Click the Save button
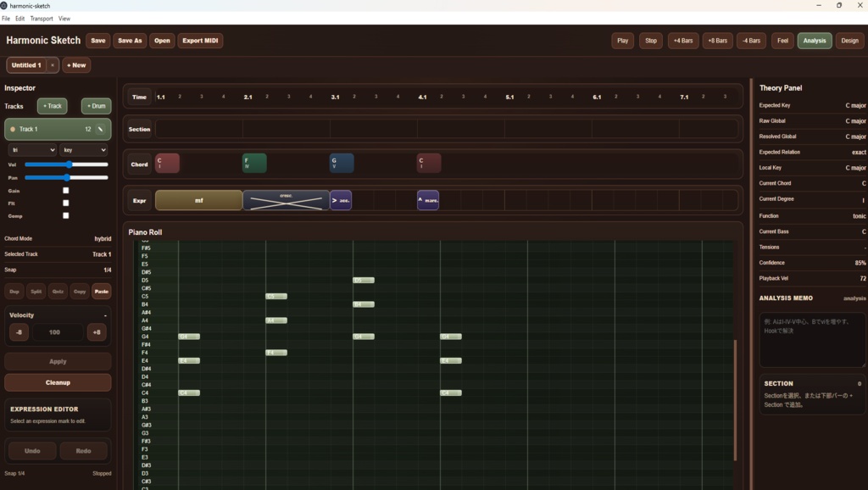This screenshot has width=868, height=490. tap(98, 41)
